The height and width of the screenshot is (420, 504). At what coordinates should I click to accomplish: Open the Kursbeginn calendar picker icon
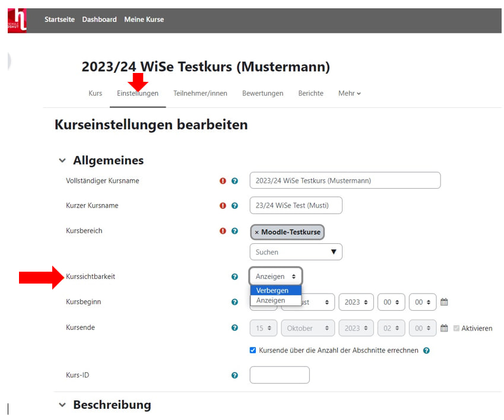(444, 302)
